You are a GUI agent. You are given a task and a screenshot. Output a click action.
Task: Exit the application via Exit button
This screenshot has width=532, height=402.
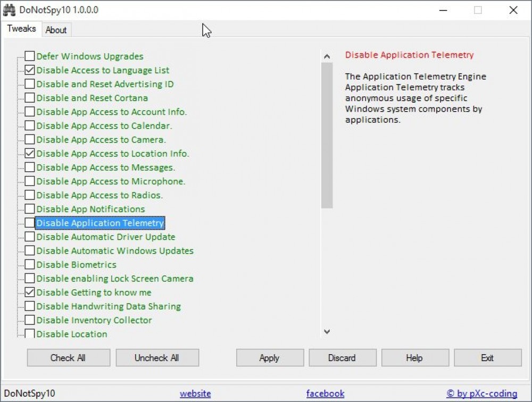[x=488, y=358]
